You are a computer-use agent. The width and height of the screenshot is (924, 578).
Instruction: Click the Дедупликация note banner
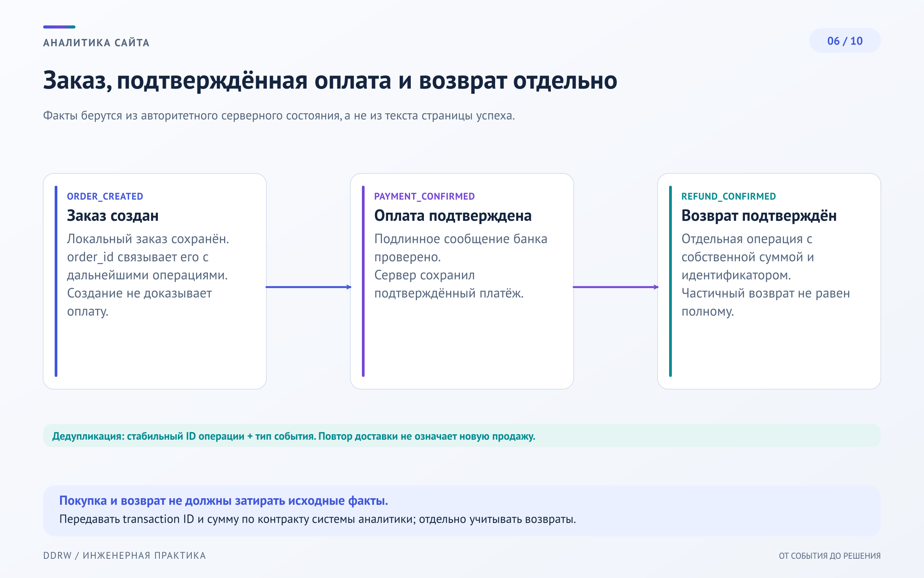462,436
